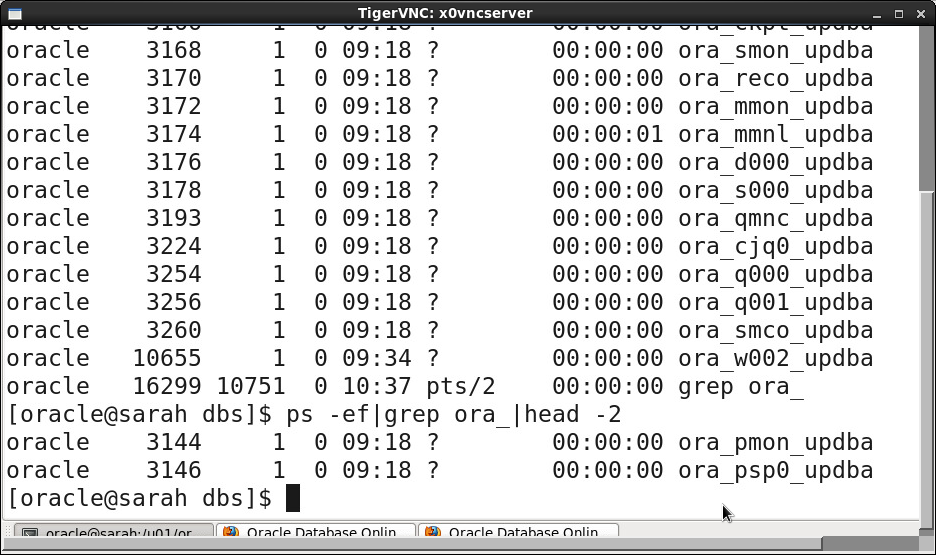Close the TigerVNC x0vncserver window

(920, 14)
